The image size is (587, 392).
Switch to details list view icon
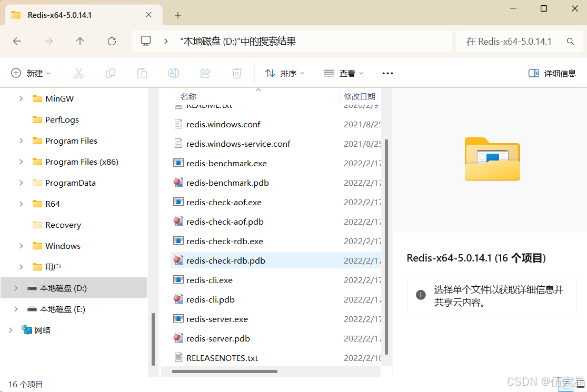[565, 385]
